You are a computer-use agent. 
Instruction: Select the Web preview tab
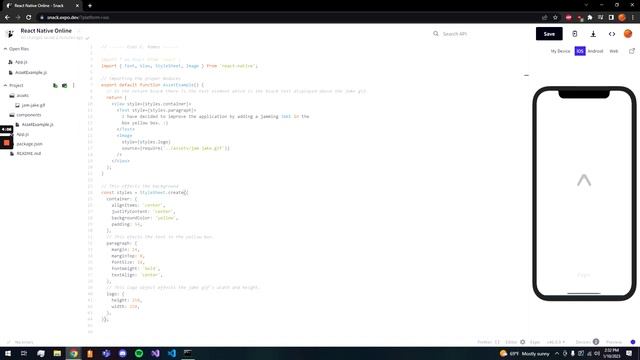[613, 51]
